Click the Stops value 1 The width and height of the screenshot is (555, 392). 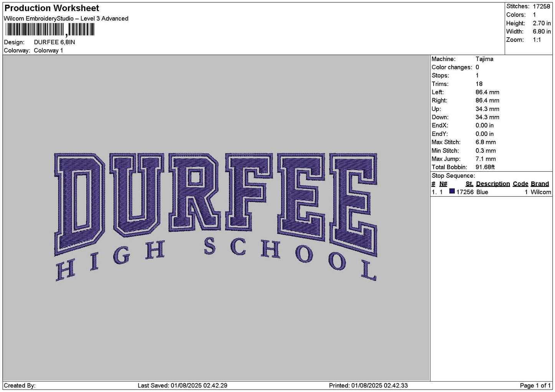click(477, 76)
